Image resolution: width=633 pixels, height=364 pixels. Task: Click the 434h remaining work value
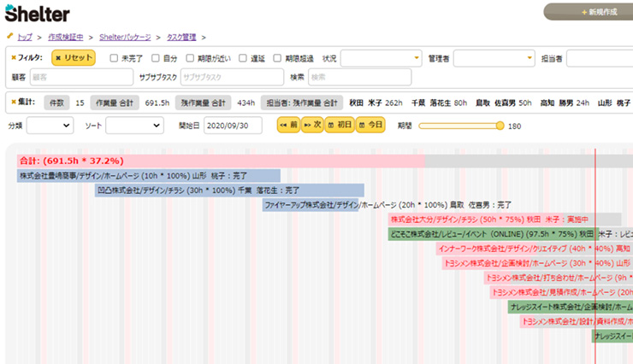click(x=246, y=103)
